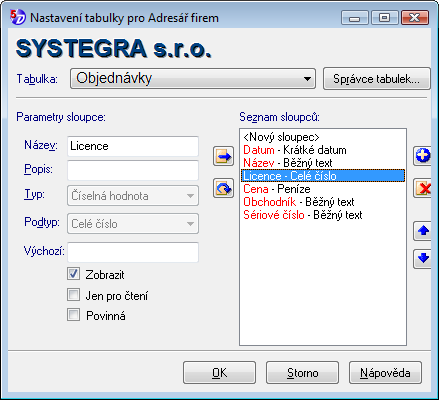Viewport: 441px width, 403px height.
Task: Select Cena - Peníze row
Action: [x=323, y=189]
